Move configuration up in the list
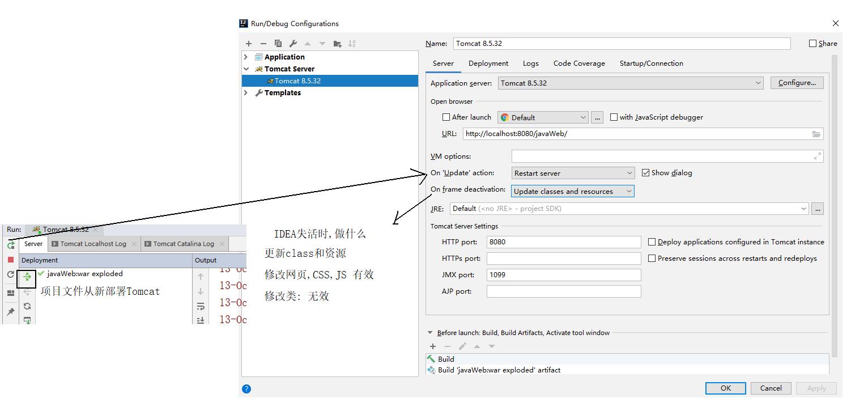 [x=308, y=44]
